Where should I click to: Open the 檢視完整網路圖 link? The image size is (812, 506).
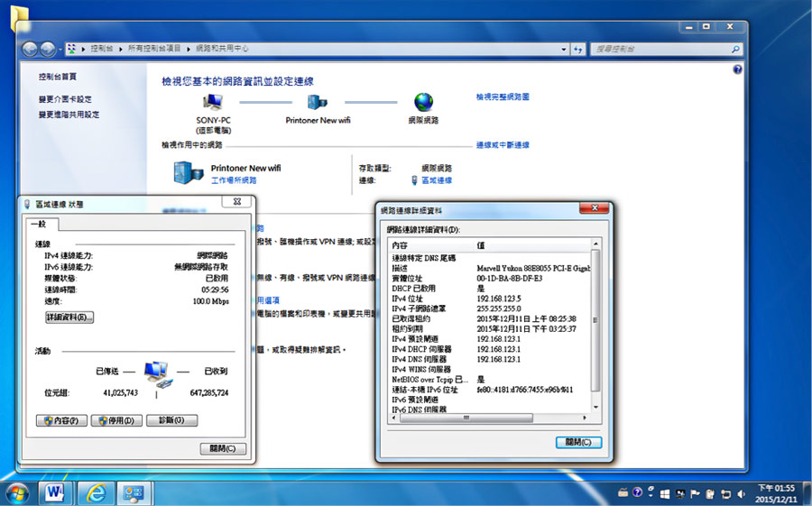click(503, 97)
